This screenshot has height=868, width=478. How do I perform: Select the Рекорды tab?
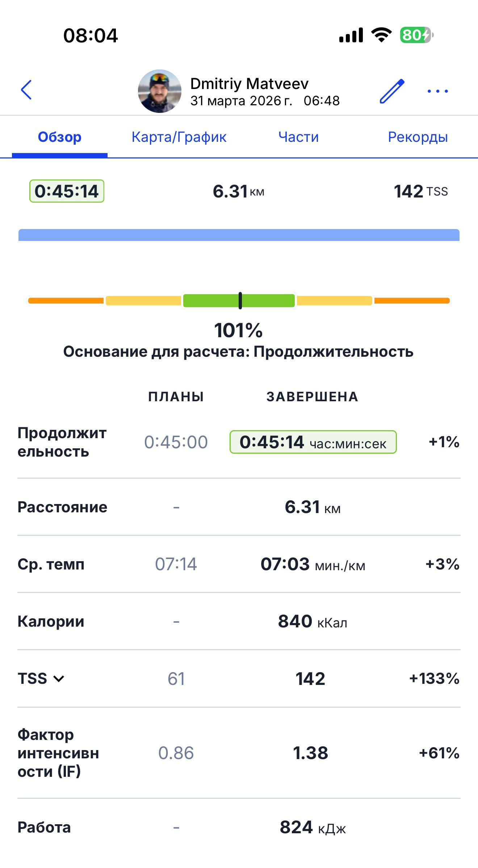tap(418, 137)
